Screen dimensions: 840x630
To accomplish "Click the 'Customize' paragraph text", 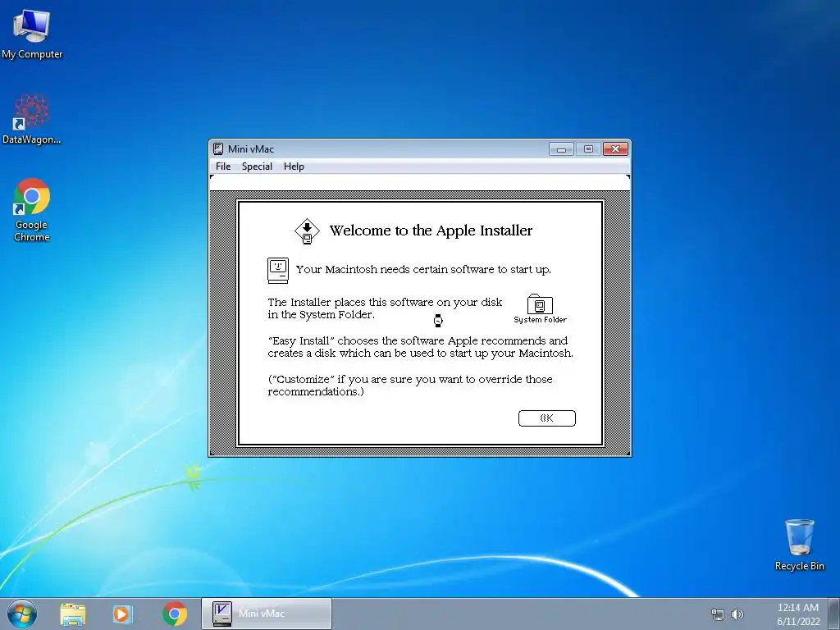I will click(x=410, y=386).
